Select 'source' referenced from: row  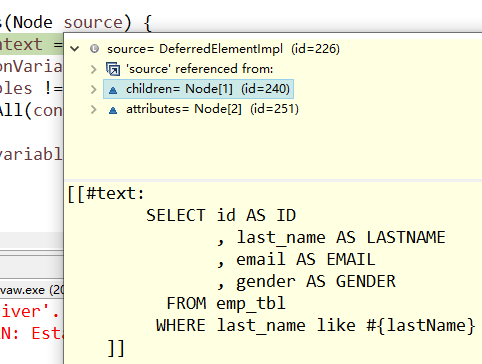(199, 69)
